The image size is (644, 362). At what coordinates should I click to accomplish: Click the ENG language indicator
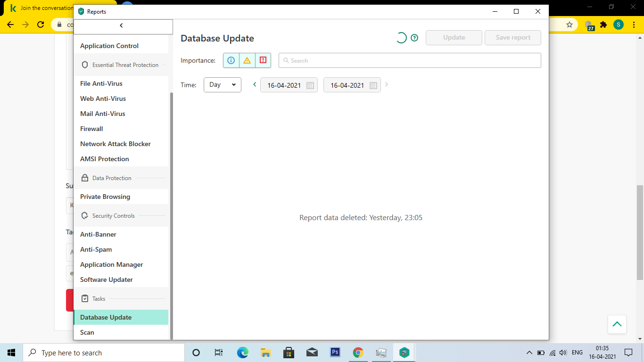click(577, 353)
